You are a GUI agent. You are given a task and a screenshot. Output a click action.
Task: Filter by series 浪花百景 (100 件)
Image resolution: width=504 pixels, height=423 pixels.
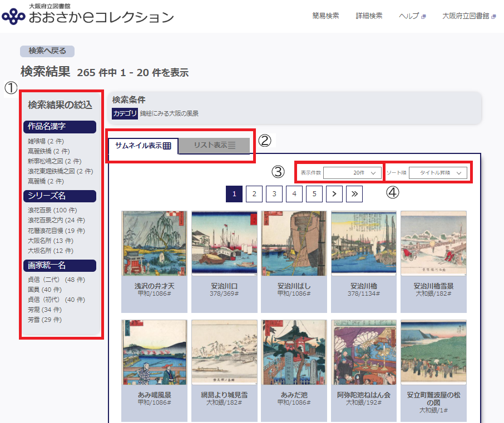[x=52, y=210]
